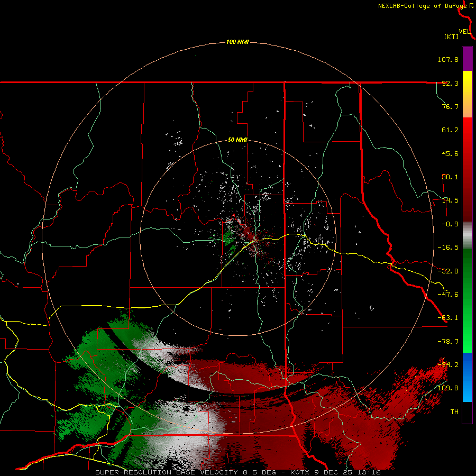Select the 107.8 scale value
Viewport: 476px width, 476px height.
coord(448,59)
